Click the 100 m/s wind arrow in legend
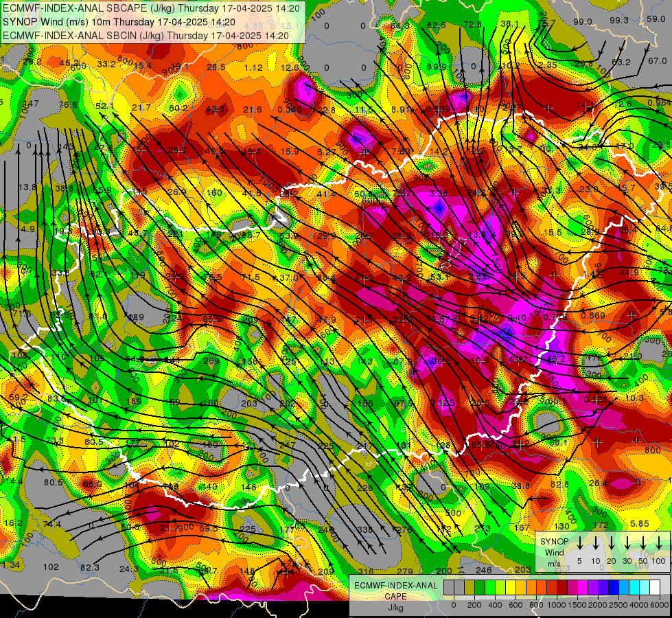This screenshot has height=618, width=672. 659,543
